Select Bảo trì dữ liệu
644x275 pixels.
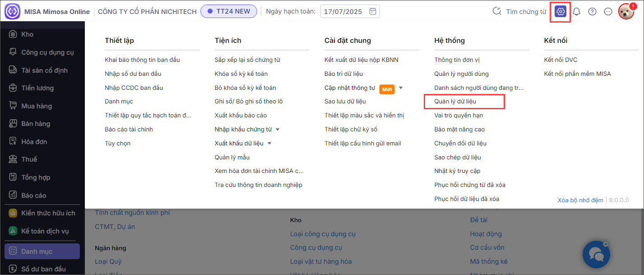tap(344, 74)
